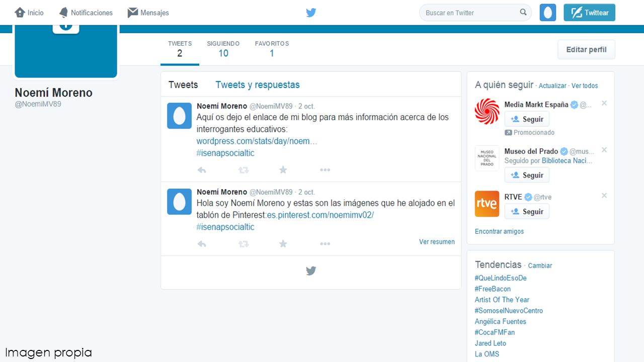Dismiss RTVE suggestion
644x362 pixels.
(x=604, y=196)
